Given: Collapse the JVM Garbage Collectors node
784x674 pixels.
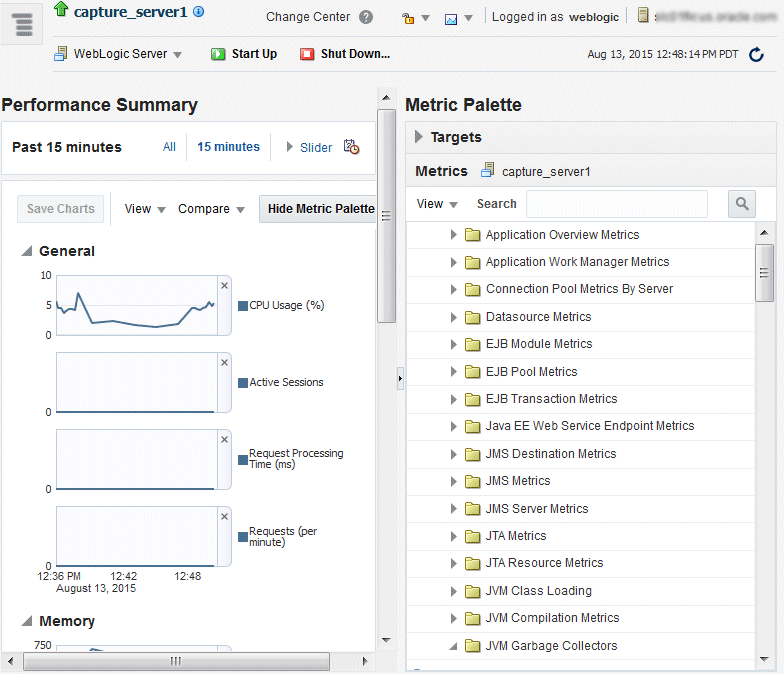Looking at the screenshot, I should click(453, 646).
